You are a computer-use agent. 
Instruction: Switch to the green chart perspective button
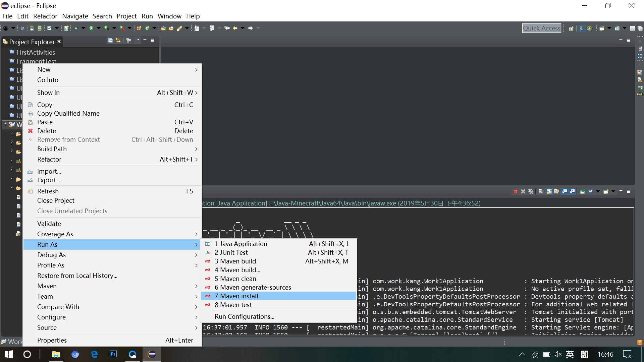click(x=589, y=28)
